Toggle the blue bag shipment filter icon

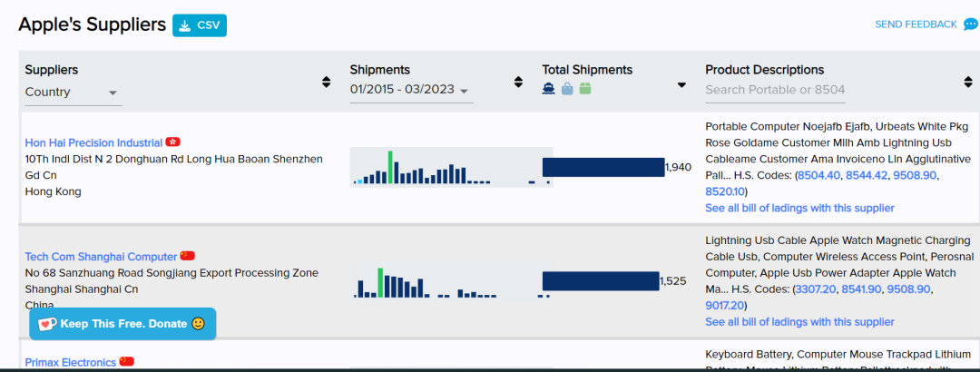pyautogui.click(x=567, y=89)
